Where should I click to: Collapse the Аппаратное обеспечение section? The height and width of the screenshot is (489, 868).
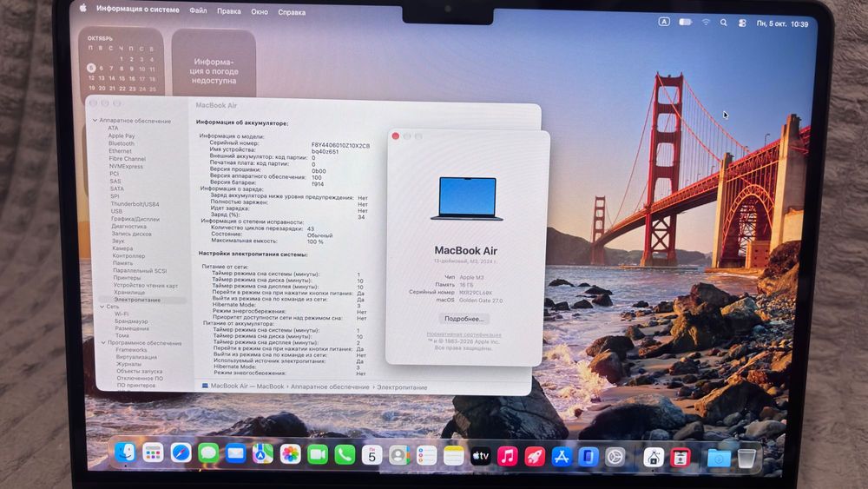tap(95, 120)
